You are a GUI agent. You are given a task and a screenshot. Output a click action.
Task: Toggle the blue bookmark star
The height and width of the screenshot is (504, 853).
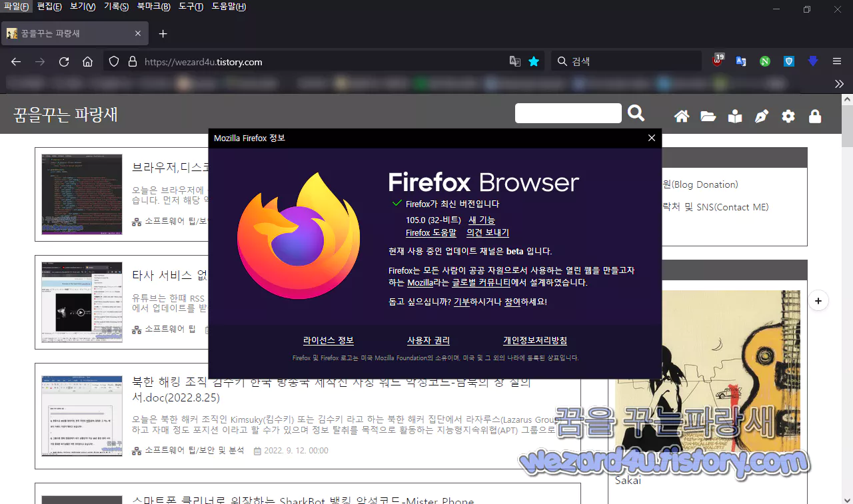pos(534,61)
